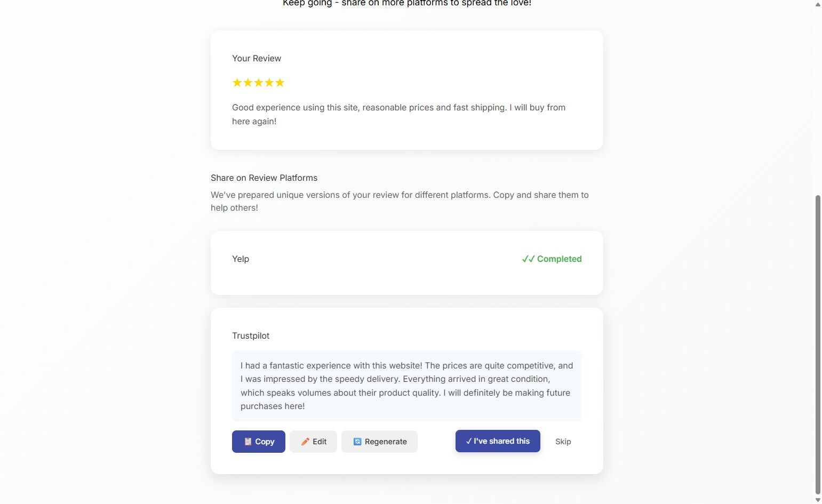Click the scroll-up arrow at top right
The height and width of the screenshot is (504, 822).
818,4
